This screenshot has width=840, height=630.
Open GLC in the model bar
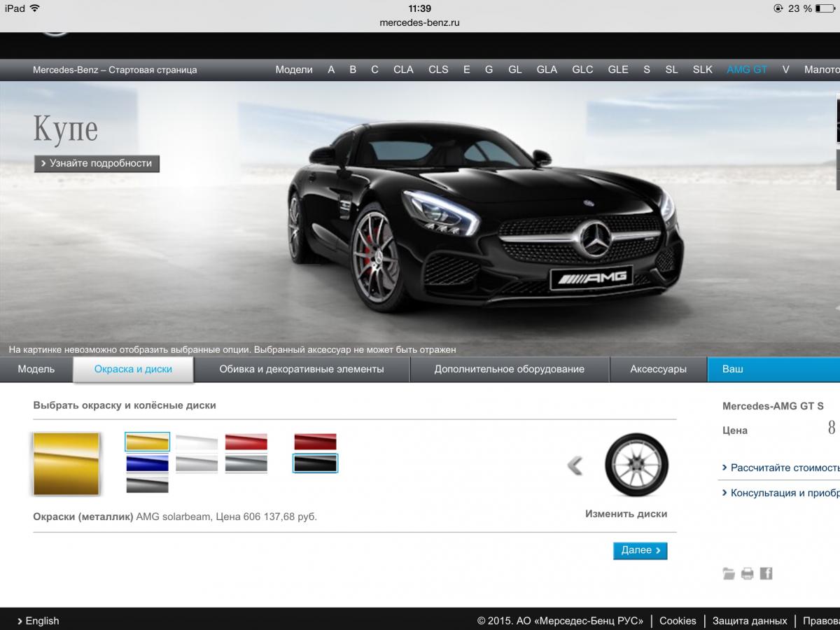582,69
